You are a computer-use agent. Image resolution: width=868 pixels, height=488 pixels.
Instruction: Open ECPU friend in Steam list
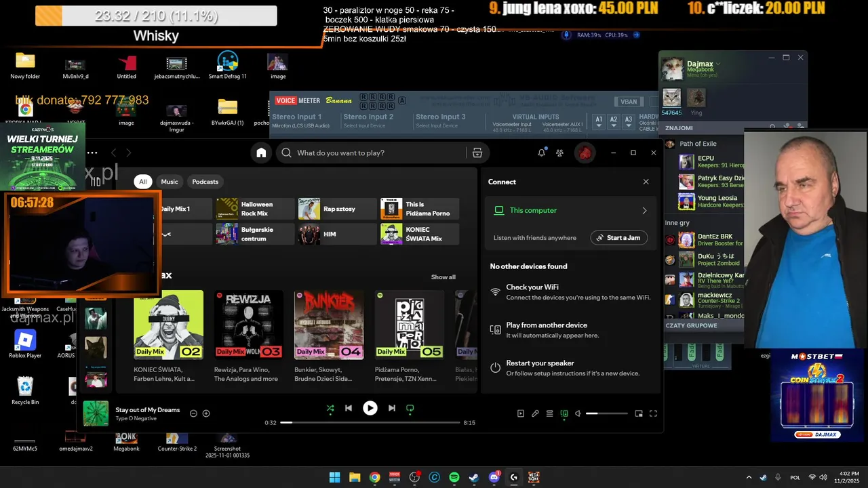click(x=711, y=162)
